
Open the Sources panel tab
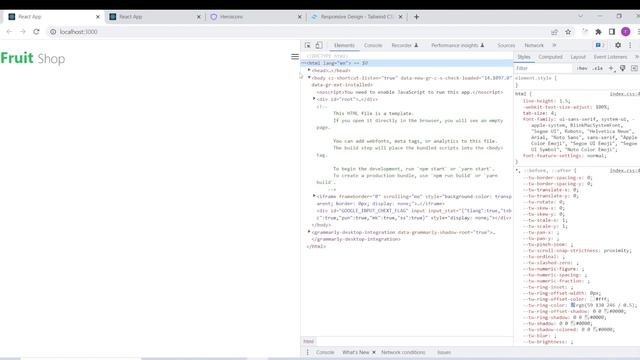coord(506,45)
